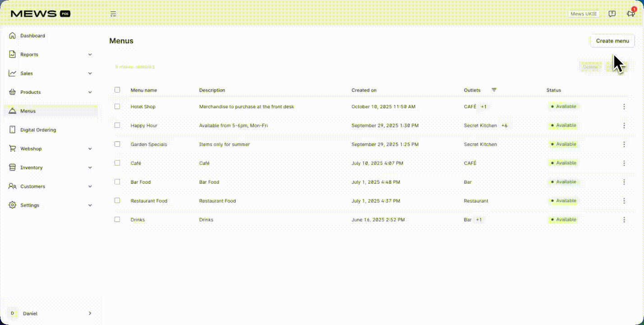The width and height of the screenshot is (644, 325).
Task: Tick the Drinks row checkbox
Action: [117, 219]
